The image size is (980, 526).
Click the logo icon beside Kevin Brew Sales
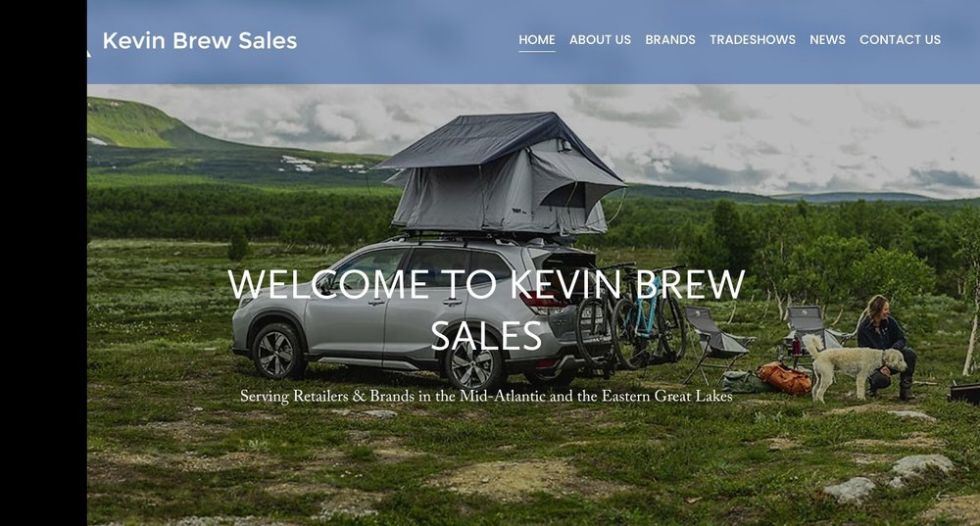click(x=89, y=53)
